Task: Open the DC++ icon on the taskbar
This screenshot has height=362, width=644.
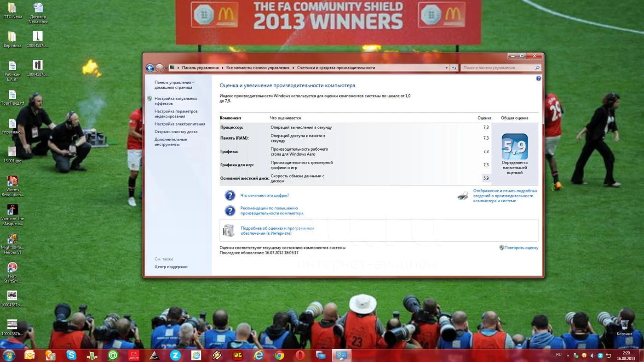Action: pos(238,355)
